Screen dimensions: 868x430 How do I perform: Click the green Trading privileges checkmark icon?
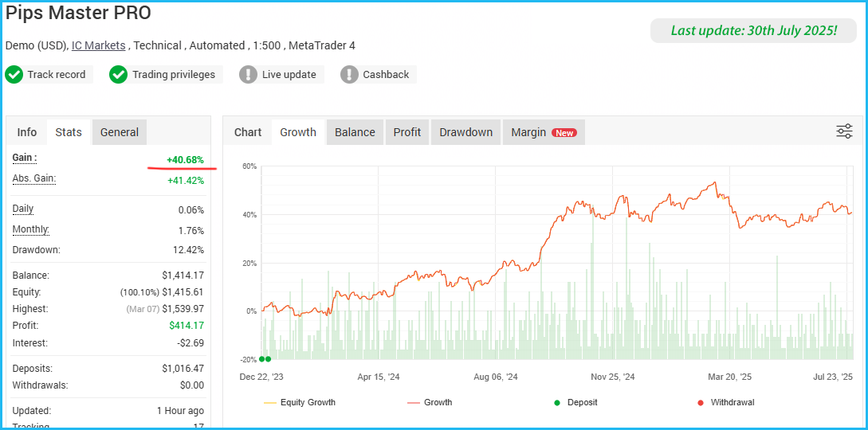click(x=119, y=75)
